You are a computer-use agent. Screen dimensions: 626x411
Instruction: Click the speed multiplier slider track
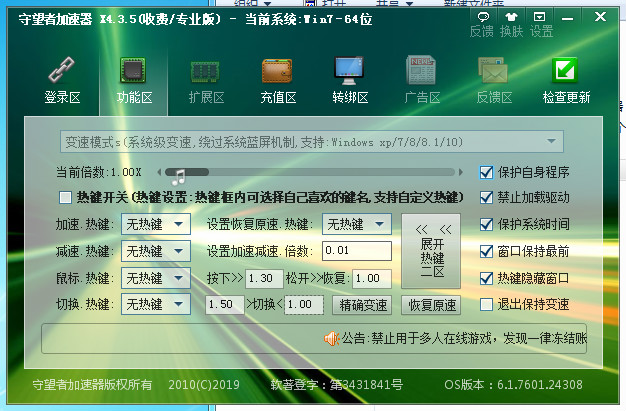[x=310, y=172]
